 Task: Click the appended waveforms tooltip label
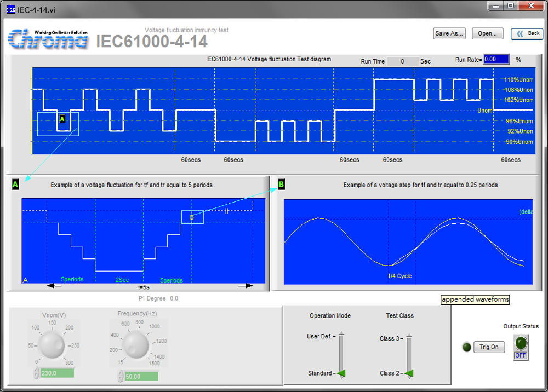475,299
